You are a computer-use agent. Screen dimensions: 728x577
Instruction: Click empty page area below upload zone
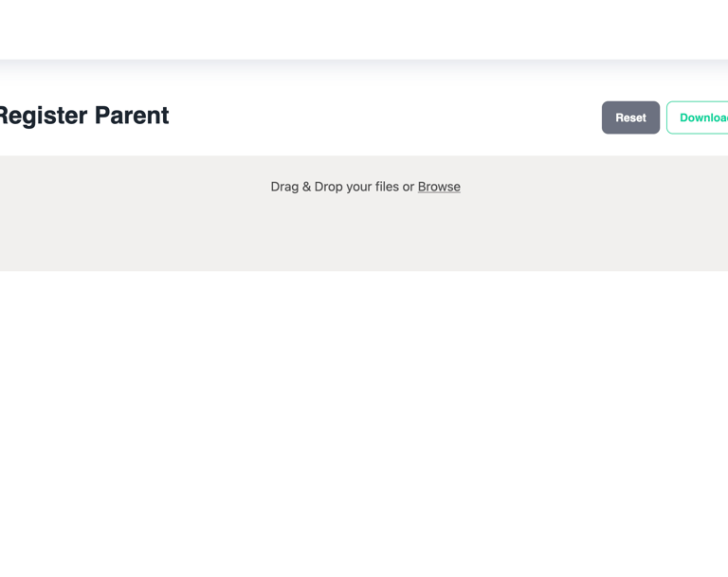pos(364,417)
